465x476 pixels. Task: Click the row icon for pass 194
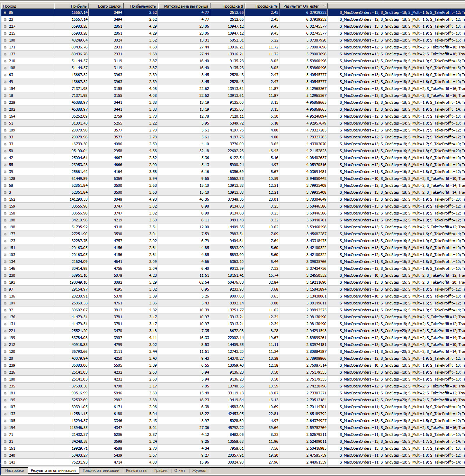click(x=5, y=428)
